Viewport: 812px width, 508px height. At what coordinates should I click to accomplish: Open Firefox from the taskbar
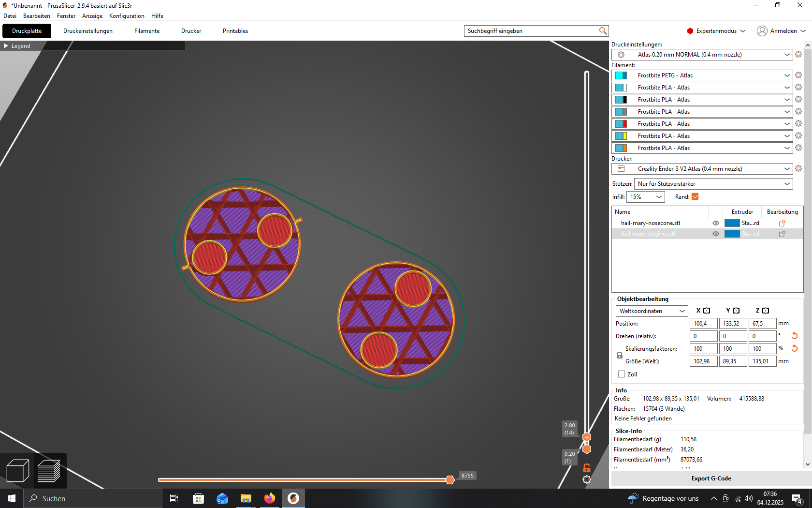pos(270,498)
